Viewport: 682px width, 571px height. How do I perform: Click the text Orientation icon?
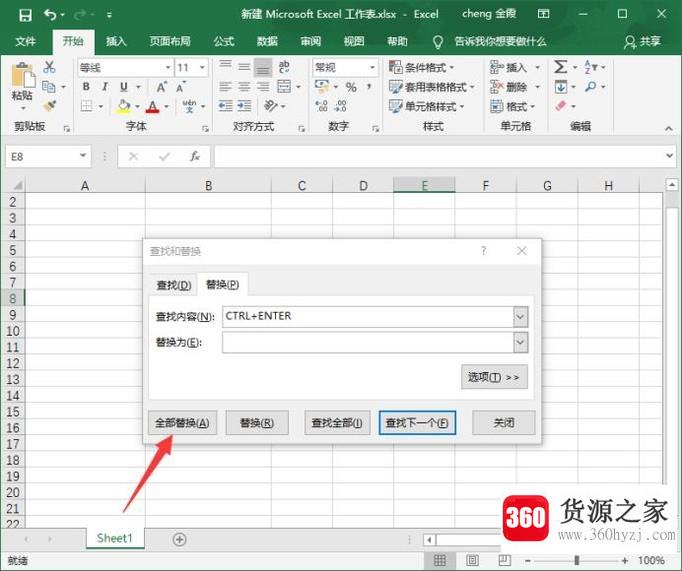270,106
